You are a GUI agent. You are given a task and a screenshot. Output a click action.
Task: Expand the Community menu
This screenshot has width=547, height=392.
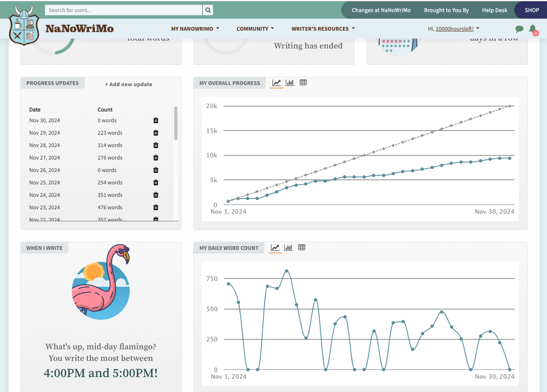click(x=255, y=29)
